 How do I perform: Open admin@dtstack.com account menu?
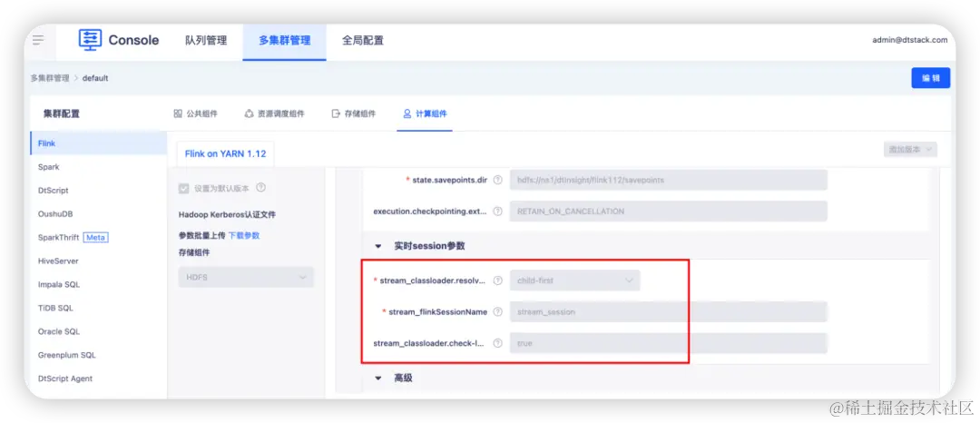[x=910, y=40]
